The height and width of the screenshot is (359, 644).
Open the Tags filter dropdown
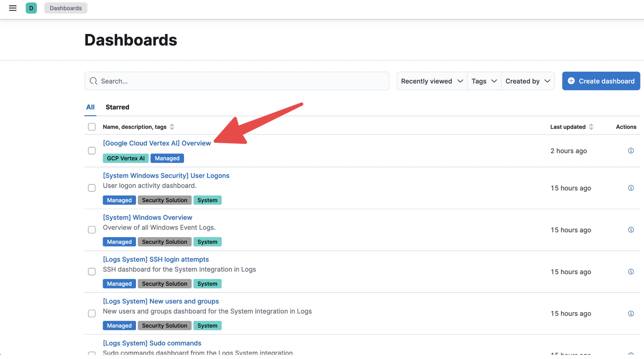coord(484,81)
